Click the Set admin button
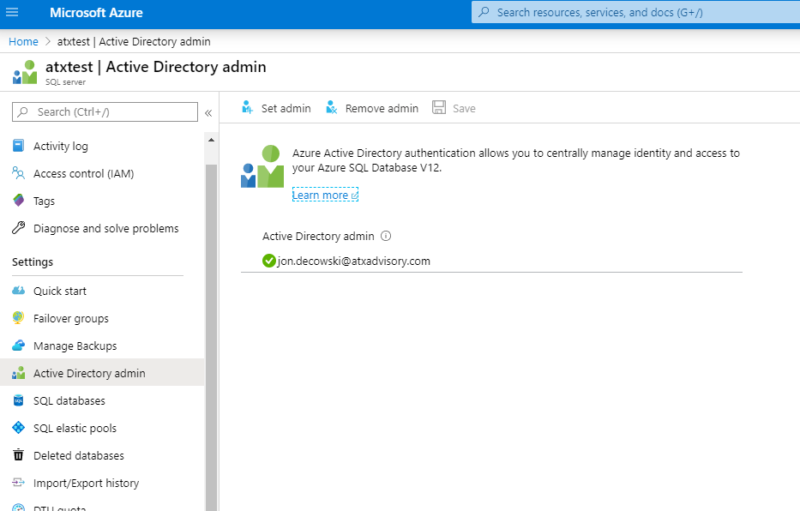This screenshot has width=800, height=511. (x=276, y=108)
